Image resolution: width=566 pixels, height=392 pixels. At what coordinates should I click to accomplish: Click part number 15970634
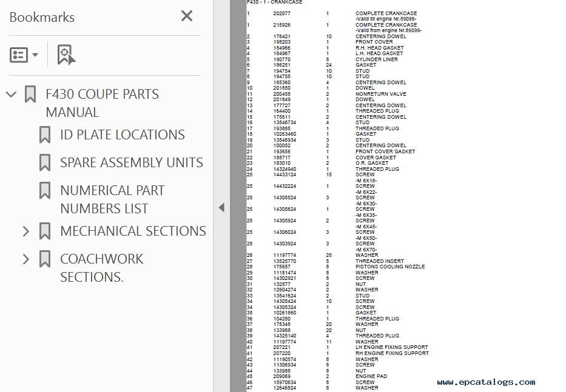pyautogui.click(x=285, y=382)
